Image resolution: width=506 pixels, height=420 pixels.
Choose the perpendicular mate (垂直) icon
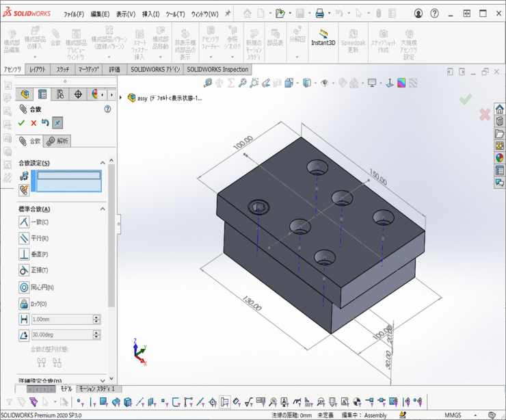click(x=24, y=254)
